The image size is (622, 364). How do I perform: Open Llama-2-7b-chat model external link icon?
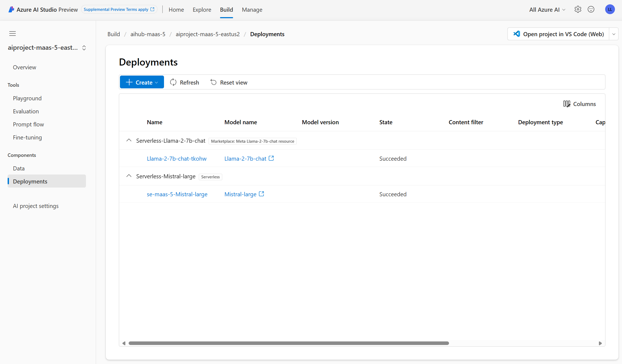[x=271, y=158]
